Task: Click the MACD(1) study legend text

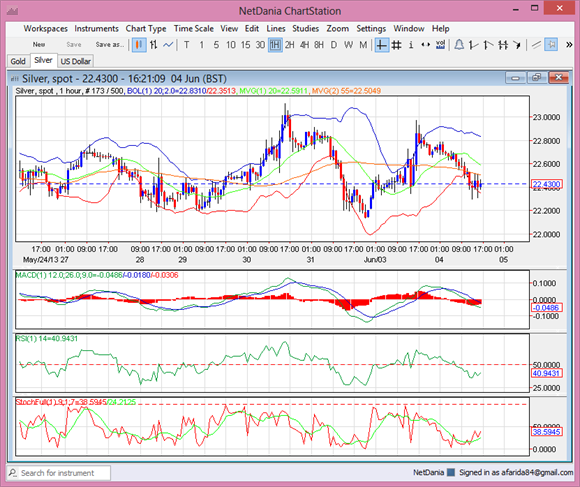Action: click(97, 275)
